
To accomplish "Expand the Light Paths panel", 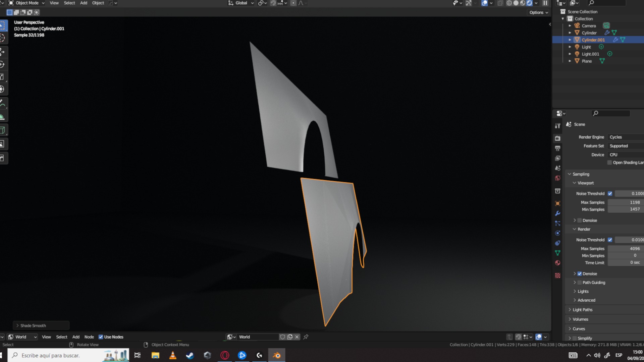I will click(x=582, y=310).
